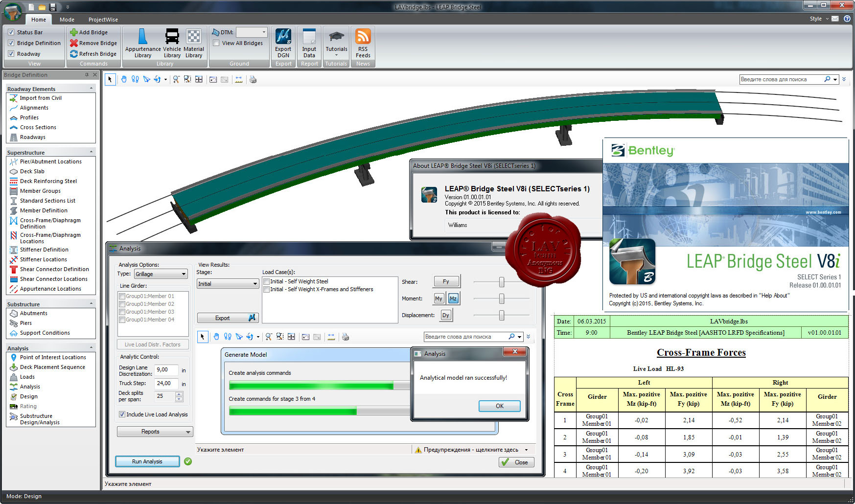
Task: Open Stiffener Definition item
Action: coord(39,250)
